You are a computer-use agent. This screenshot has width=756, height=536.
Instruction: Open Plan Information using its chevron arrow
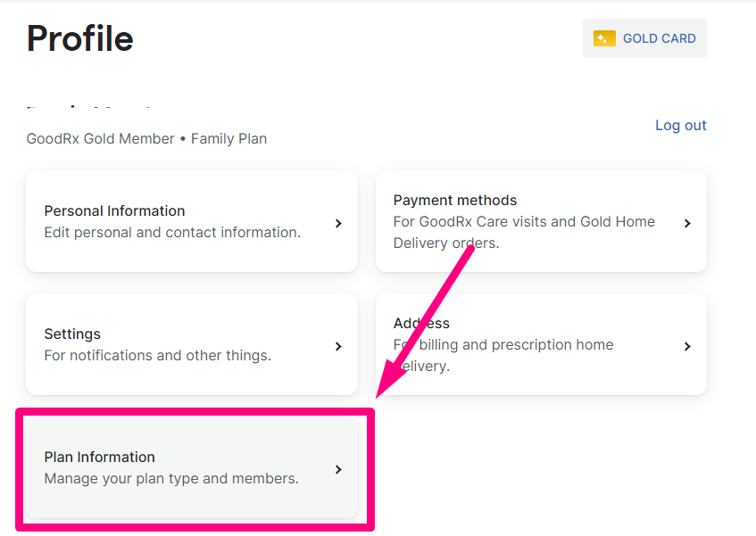click(338, 469)
